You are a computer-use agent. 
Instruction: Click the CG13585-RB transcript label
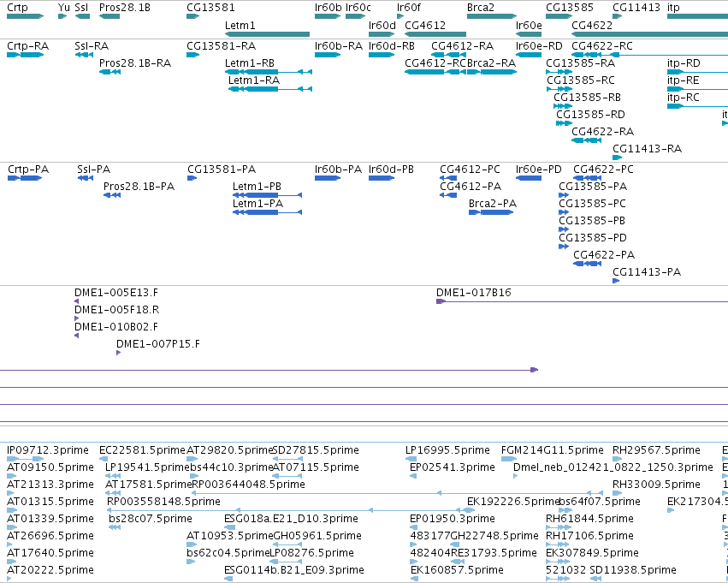(588, 97)
